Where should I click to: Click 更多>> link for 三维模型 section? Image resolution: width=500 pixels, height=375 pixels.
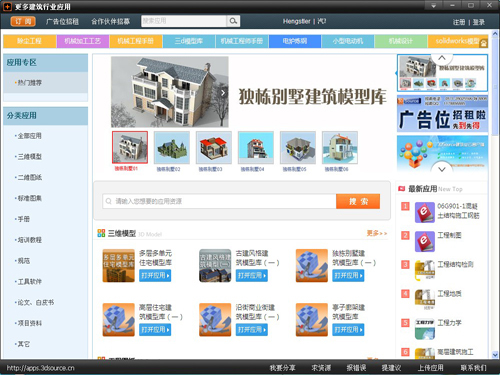[x=377, y=233]
